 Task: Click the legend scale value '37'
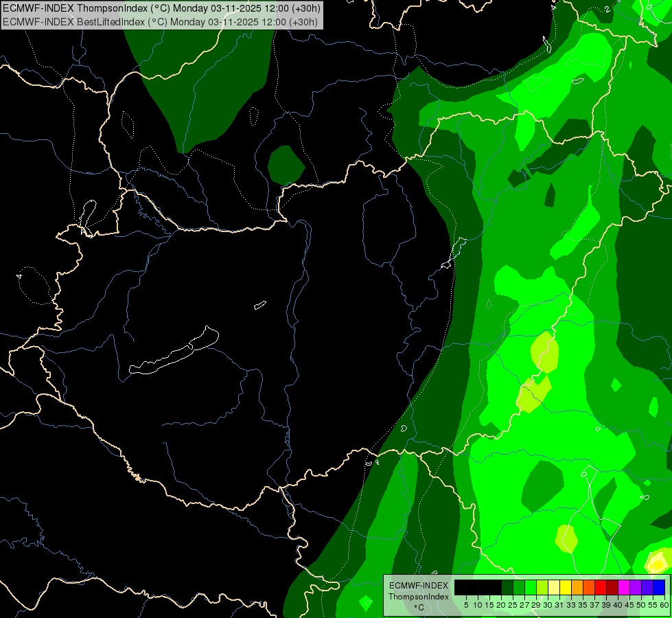594,605
